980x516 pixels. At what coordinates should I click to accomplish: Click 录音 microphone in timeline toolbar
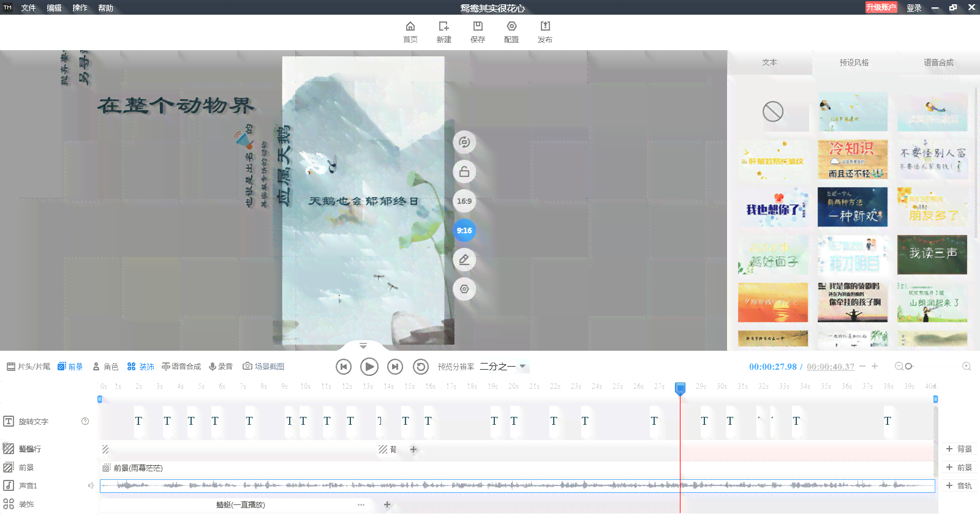tap(221, 367)
